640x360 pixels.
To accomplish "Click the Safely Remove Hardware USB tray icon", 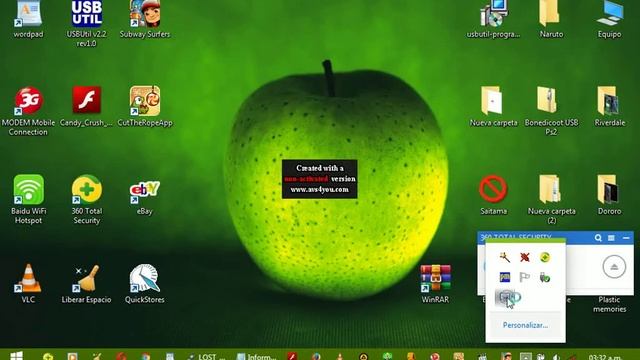I will (x=545, y=278).
